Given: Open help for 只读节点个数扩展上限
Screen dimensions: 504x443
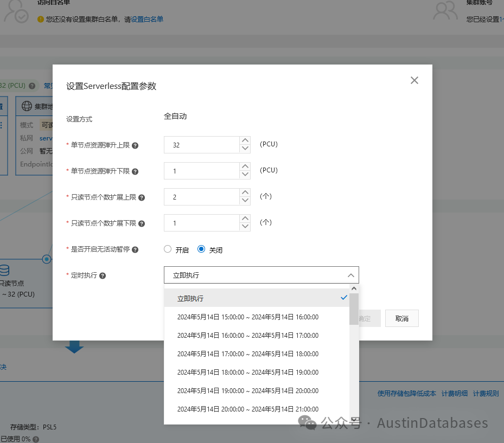Looking at the screenshot, I should coord(142,197).
